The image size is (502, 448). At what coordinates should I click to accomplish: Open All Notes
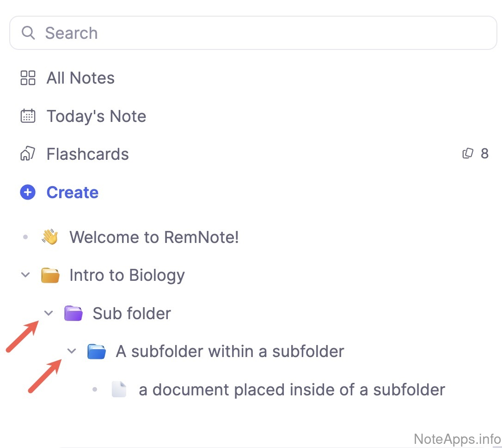tap(80, 78)
